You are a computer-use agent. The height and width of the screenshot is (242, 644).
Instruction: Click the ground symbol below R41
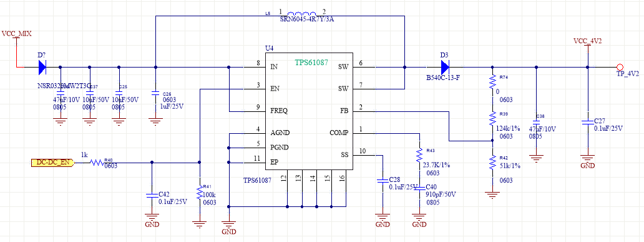(200, 224)
